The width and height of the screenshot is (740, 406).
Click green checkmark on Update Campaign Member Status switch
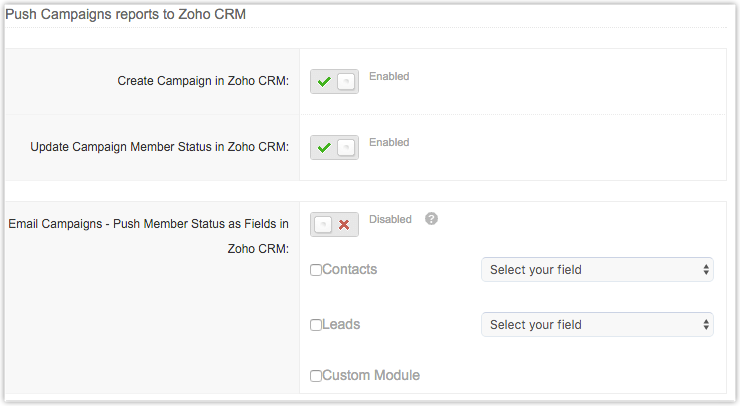[324, 148]
